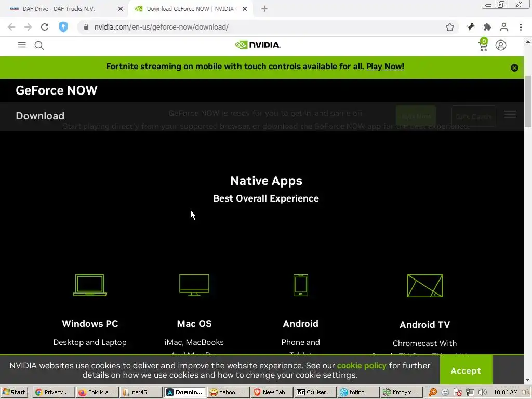Switch to Privacy taskbar window
The height and width of the screenshot is (399, 532).
coord(54,392)
